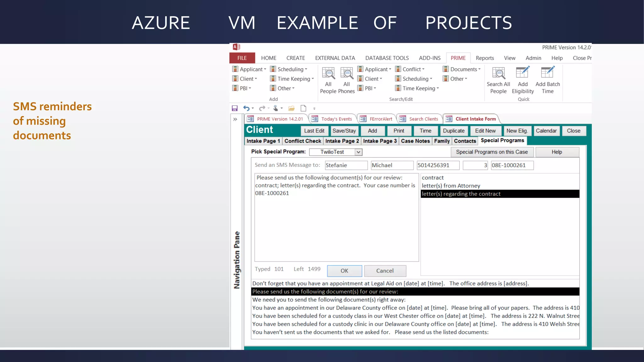This screenshot has height=362, width=644.
Task: Click Search All People quick icon
Action: point(498,80)
